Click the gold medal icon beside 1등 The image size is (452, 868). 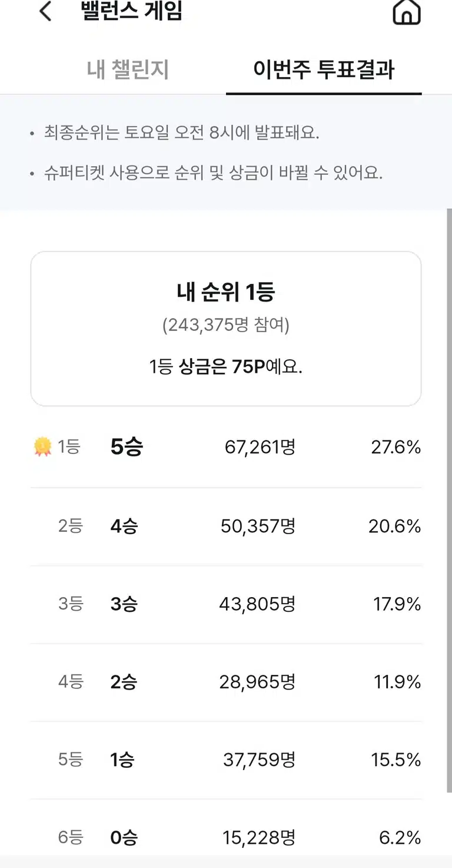point(42,448)
